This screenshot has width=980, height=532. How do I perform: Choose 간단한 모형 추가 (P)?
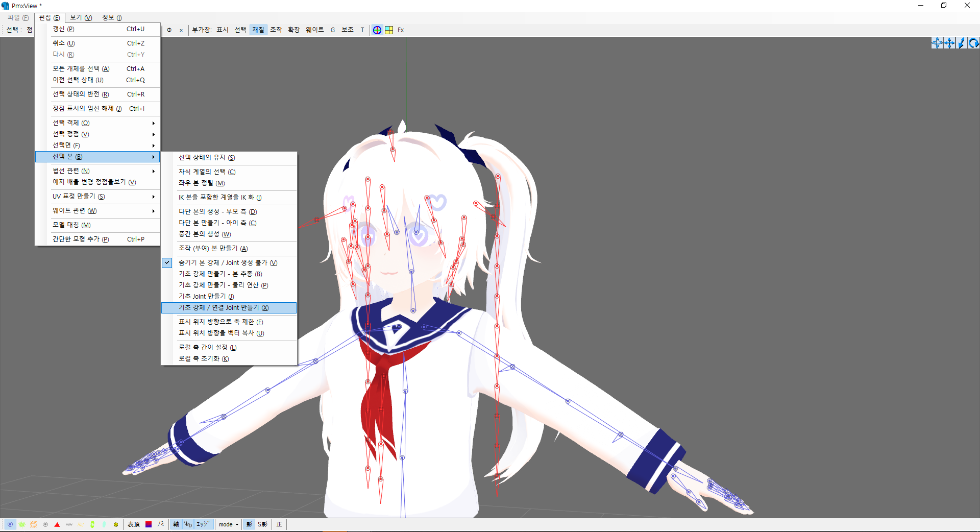click(x=97, y=239)
